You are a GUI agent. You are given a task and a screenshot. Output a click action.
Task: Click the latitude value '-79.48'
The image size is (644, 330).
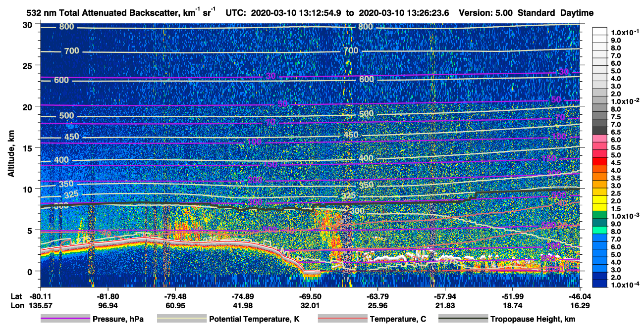pos(175,296)
